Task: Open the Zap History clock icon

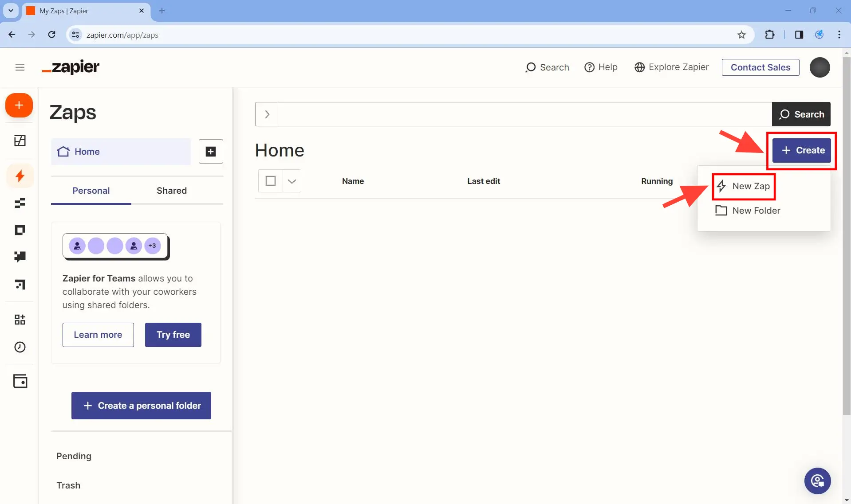Action: click(x=20, y=347)
